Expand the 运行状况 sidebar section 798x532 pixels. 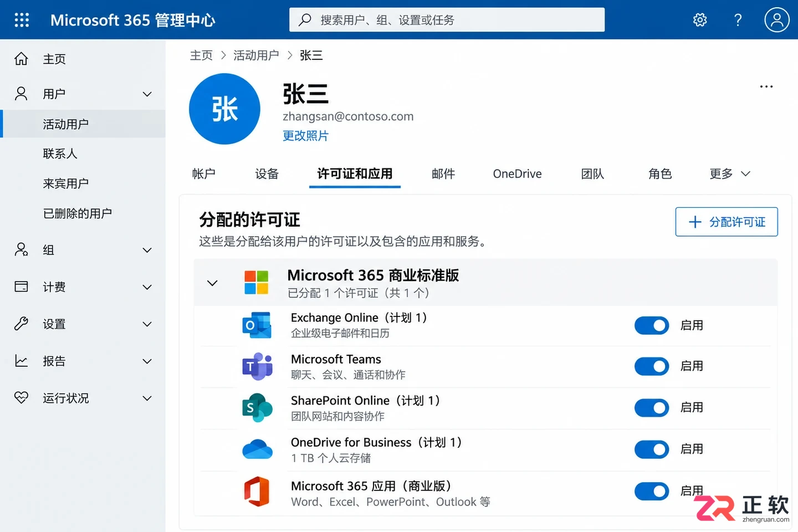(x=147, y=398)
